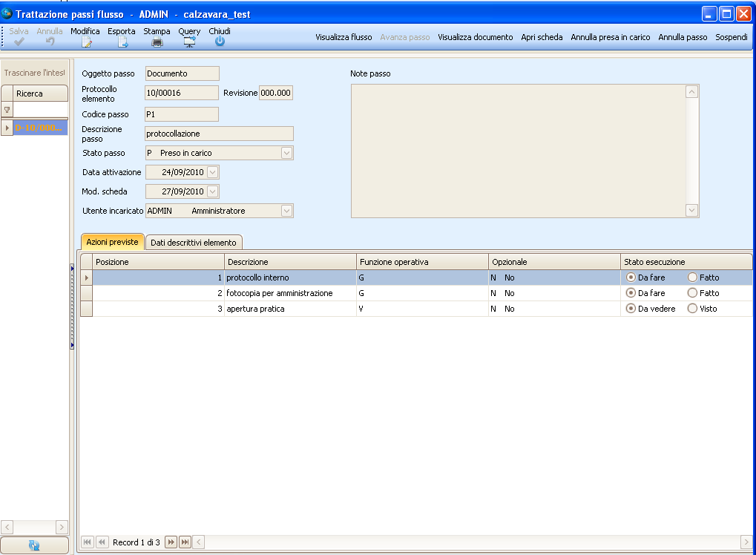
Task: Click the refresh icon below the left panel
Action: point(34,545)
